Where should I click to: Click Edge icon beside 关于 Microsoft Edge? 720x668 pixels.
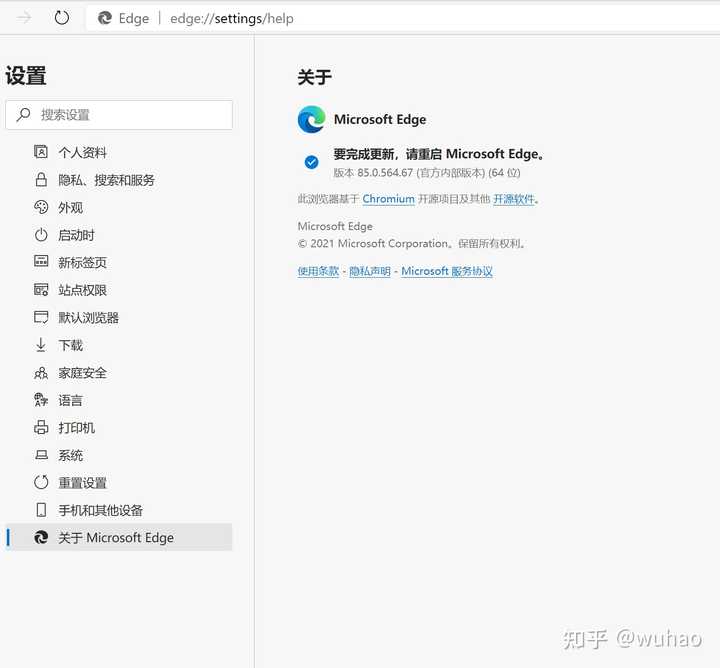click(x=41, y=537)
